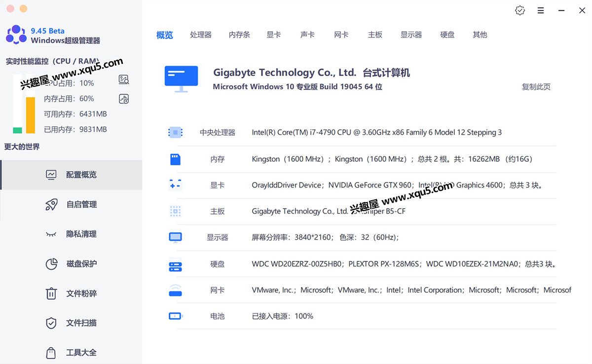Click the 内存占用: 60% text
This screenshot has height=364, width=592.
[x=69, y=99]
